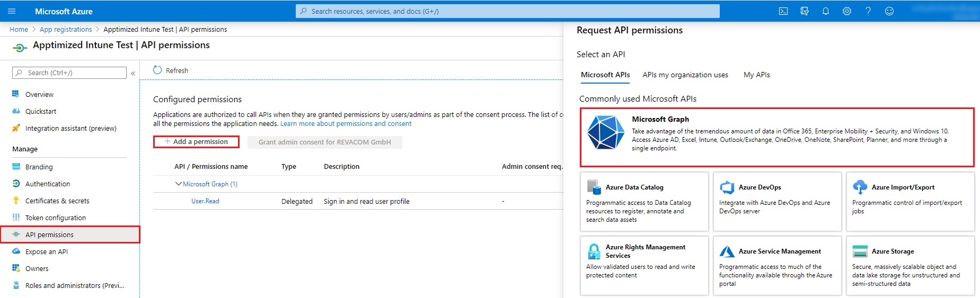980x298 pixels.
Task: Click the Refresh icon above Configured permissions
Action: [x=157, y=70]
